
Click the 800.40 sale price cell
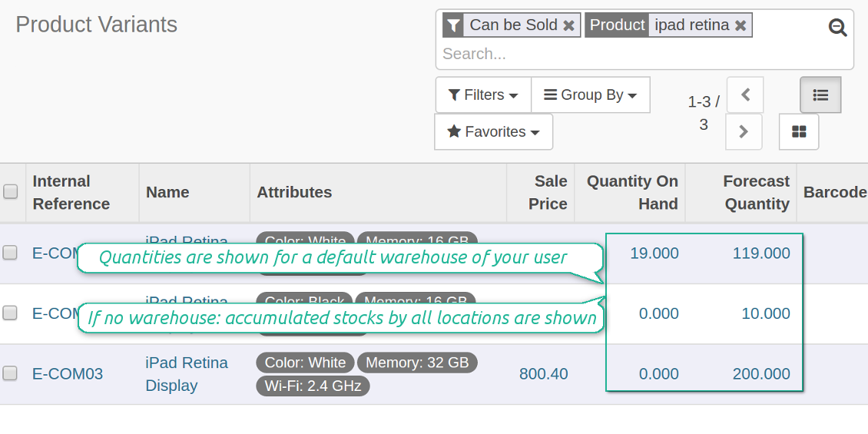click(x=544, y=374)
